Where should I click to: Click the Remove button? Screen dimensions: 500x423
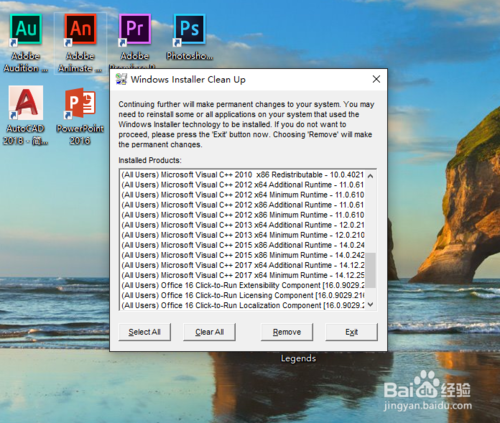[x=287, y=332]
